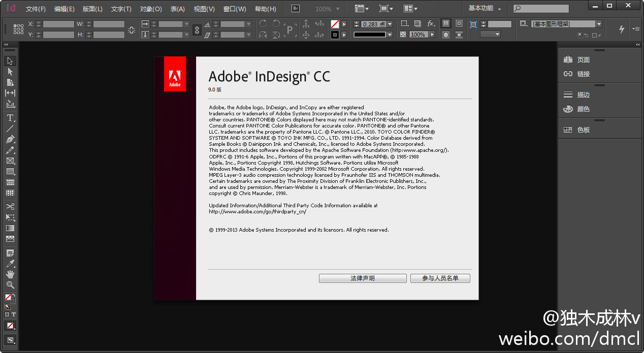Select the Gradient Feather tool
The width and height of the screenshot is (644, 353).
point(10,239)
